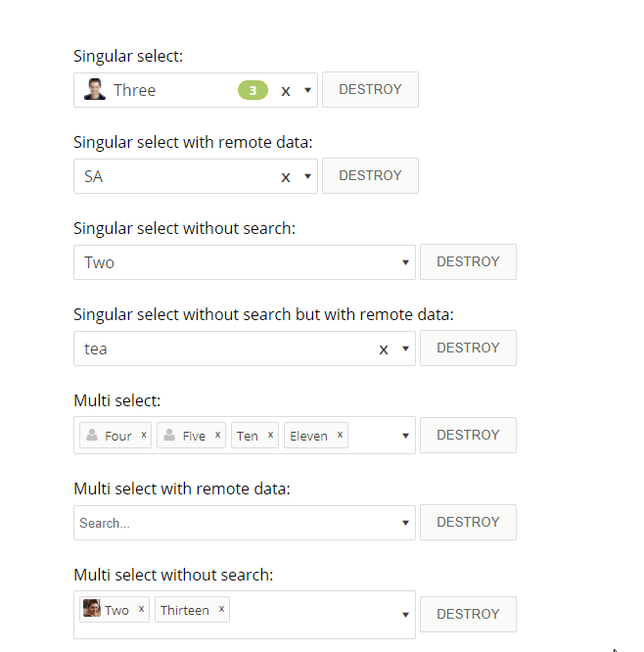644x652 pixels.
Task: Remove the Four tag
Action: 144,435
